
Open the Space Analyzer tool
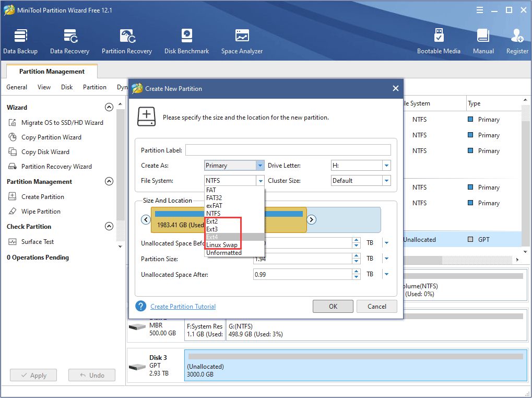[x=242, y=42]
